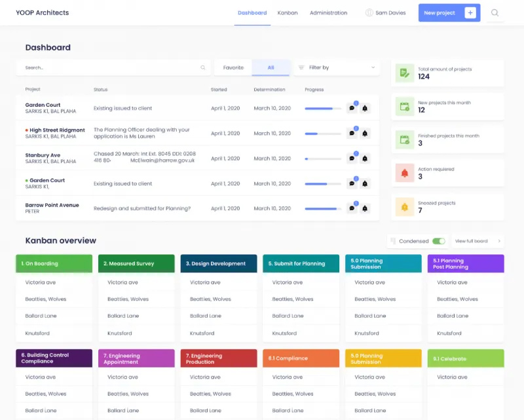Image resolution: width=524 pixels, height=420 pixels.
Task: Open comments for Stanbury Ave project
Action: click(x=352, y=159)
